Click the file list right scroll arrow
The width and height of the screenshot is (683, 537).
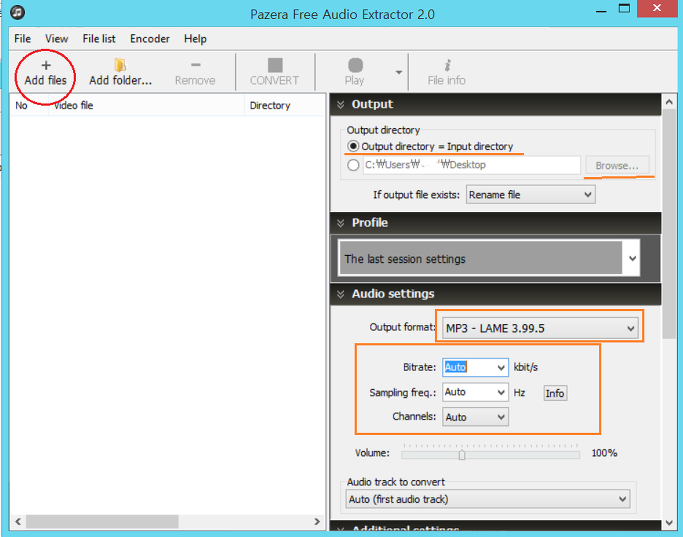[x=317, y=521]
